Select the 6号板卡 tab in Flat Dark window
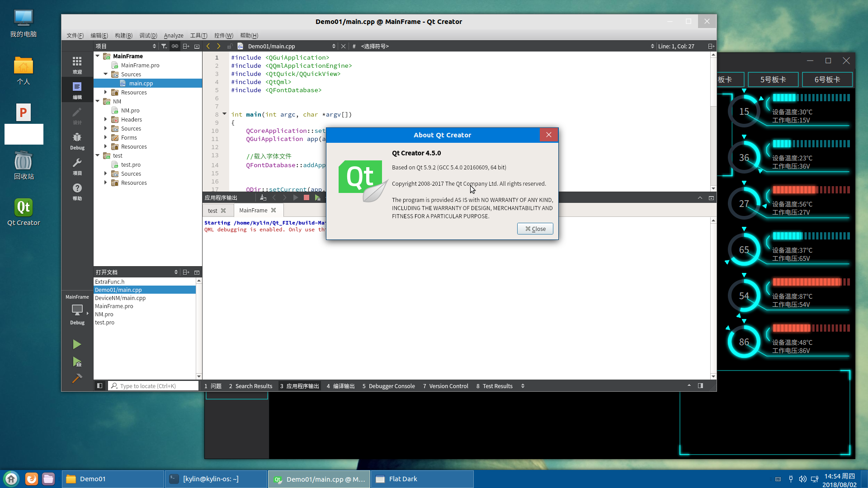This screenshot has height=488, width=868. pyautogui.click(x=827, y=80)
